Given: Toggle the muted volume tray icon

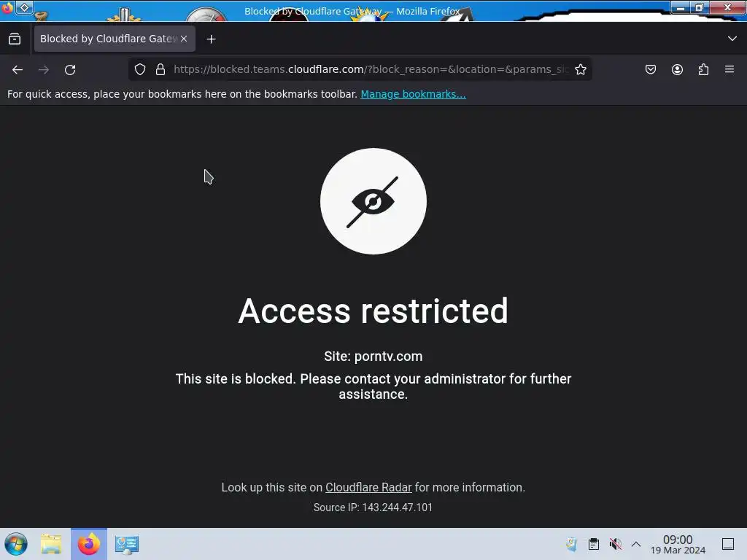Looking at the screenshot, I should tap(616, 544).
